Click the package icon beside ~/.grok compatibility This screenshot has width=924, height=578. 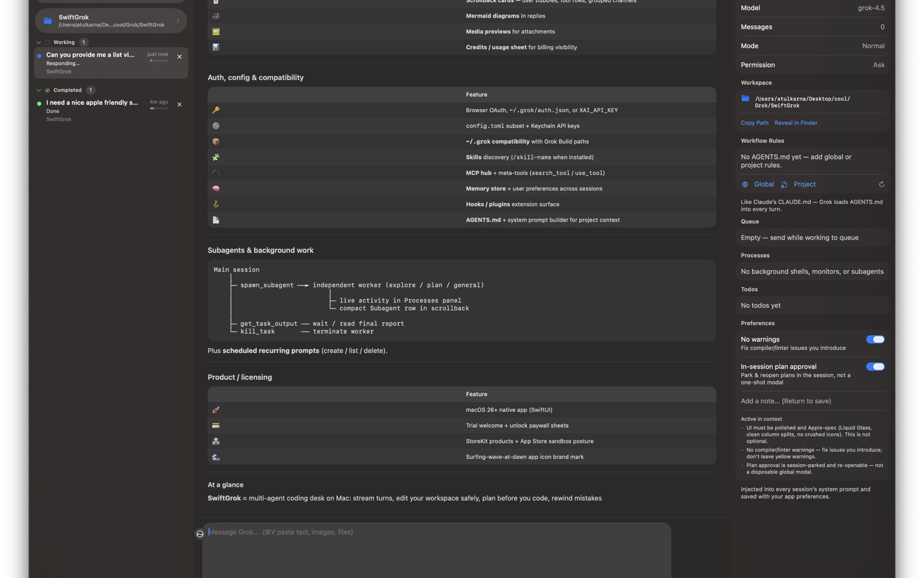click(216, 141)
